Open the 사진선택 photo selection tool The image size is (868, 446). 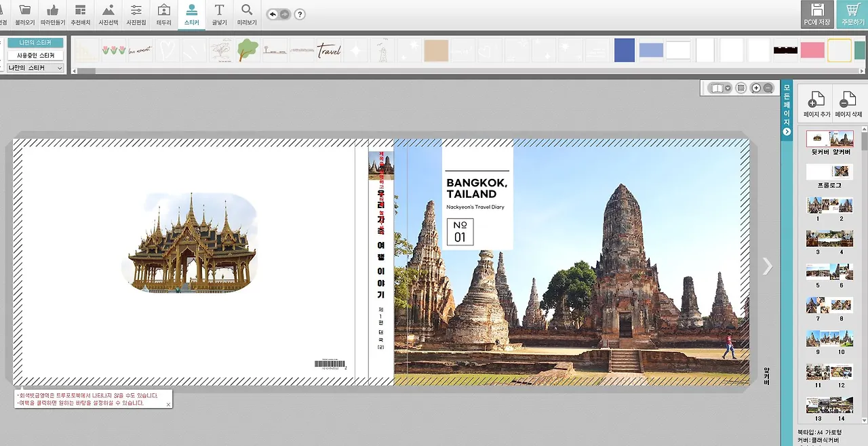(x=108, y=14)
